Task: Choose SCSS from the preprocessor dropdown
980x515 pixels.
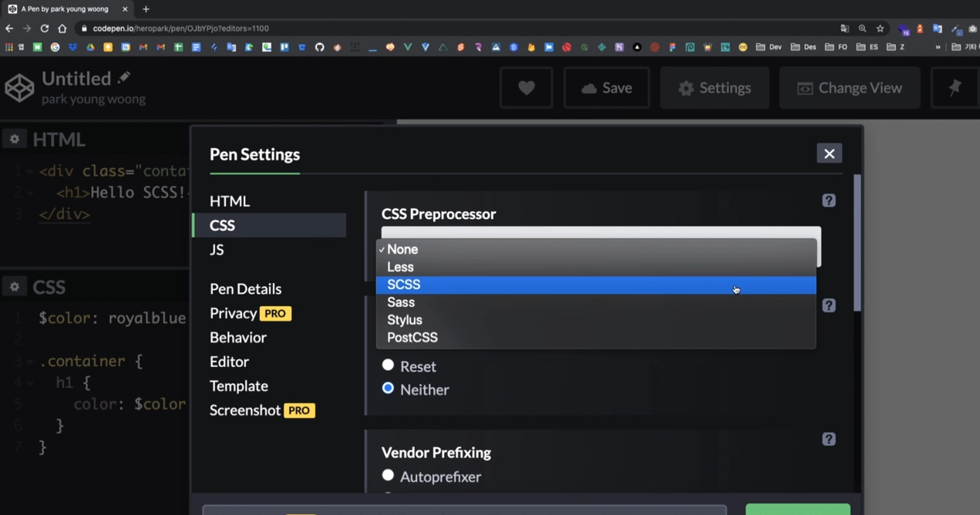Action: coord(595,284)
